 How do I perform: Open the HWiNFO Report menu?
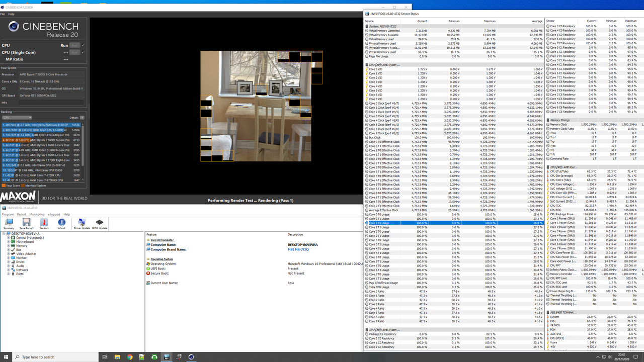coord(22,214)
